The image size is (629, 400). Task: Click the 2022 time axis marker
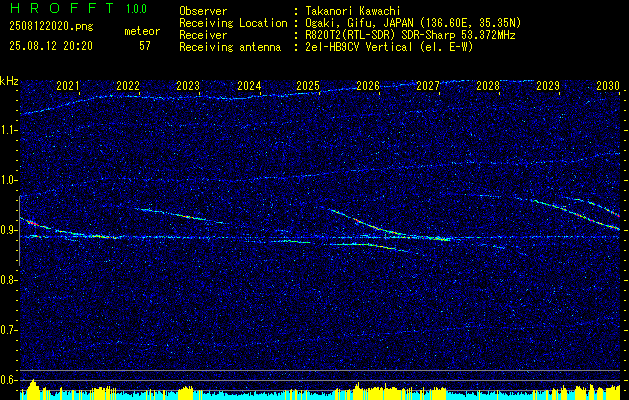[x=128, y=85]
